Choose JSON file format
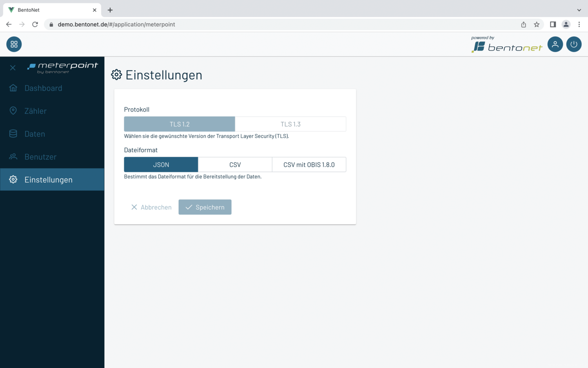Screen dimensions: 588x368 pos(161,165)
